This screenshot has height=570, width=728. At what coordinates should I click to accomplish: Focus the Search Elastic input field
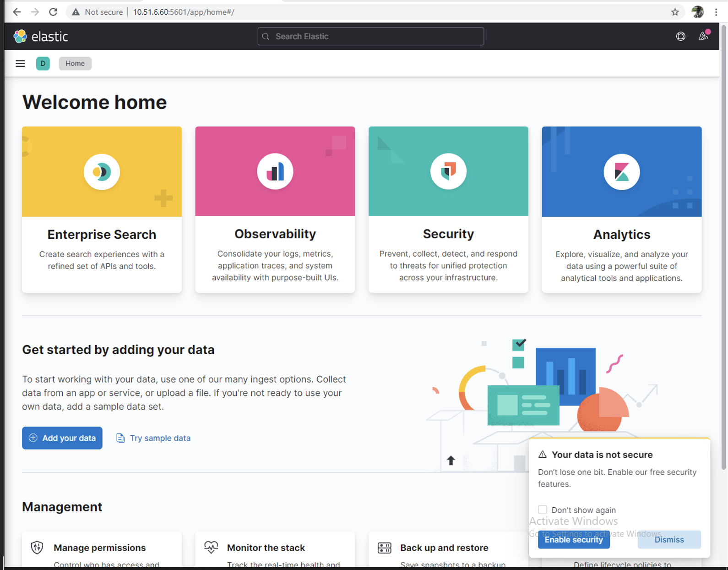click(x=371, y=36)
